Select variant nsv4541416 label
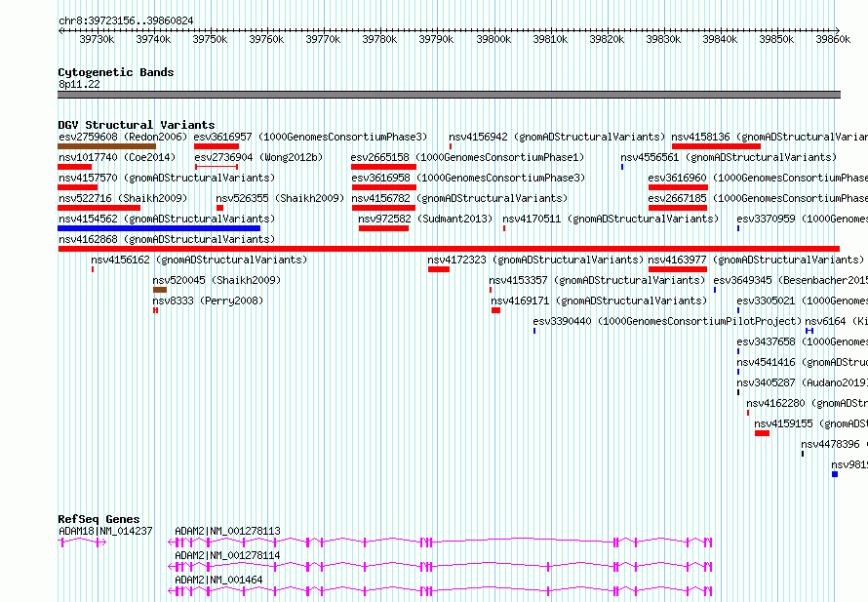Screen dimensions: 868x602 coord(802,362)
